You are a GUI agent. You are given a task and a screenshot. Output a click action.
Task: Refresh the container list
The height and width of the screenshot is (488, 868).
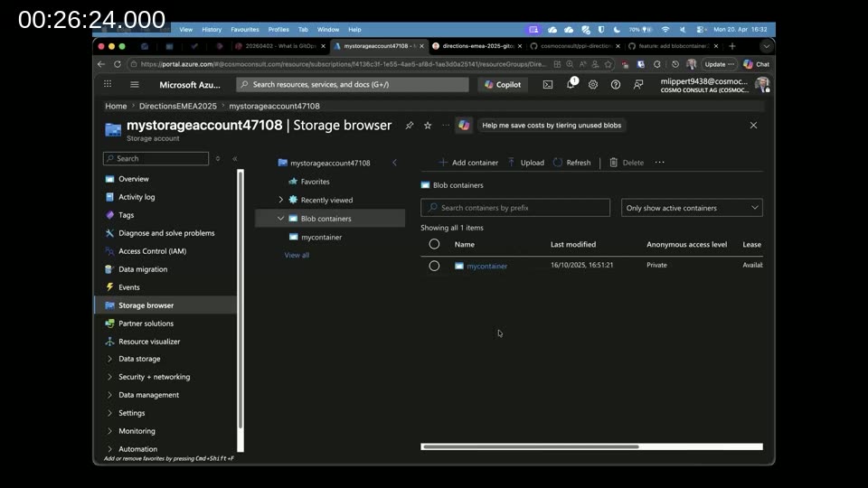point(571,163)
